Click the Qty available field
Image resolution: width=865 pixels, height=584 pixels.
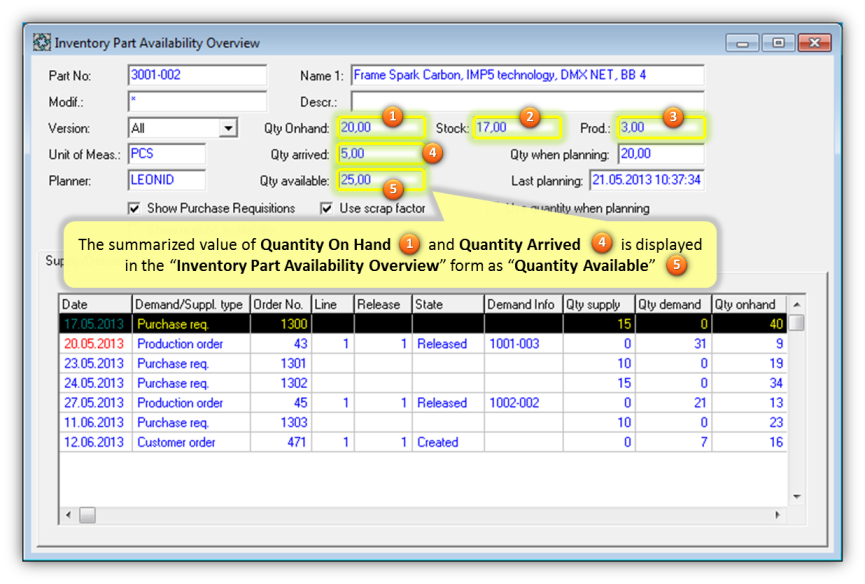point(381,180)
